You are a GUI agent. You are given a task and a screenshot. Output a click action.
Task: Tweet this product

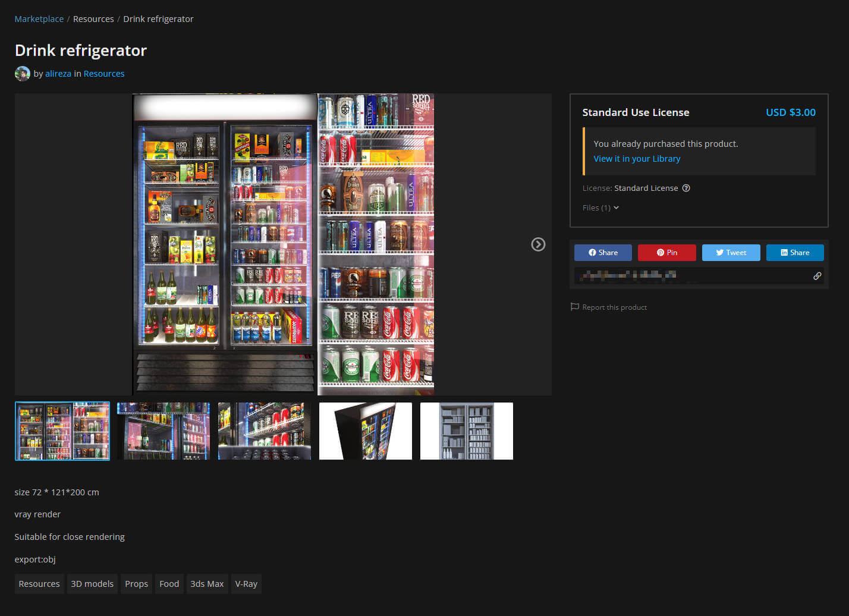pyautogui.click(x=731, y=253)
